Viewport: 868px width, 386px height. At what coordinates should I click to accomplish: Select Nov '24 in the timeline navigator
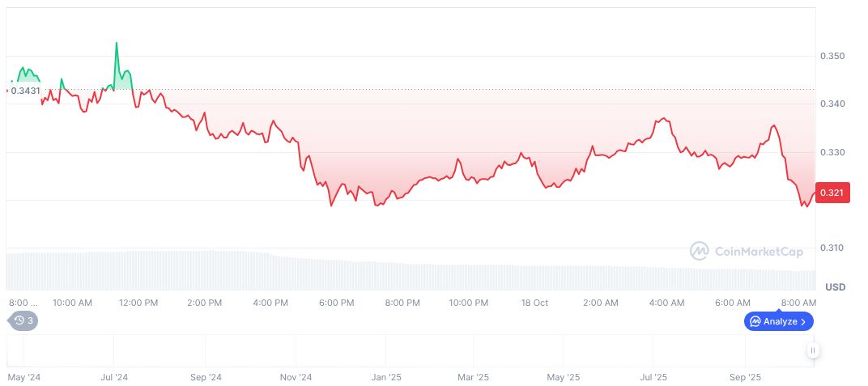click(296, 377)
